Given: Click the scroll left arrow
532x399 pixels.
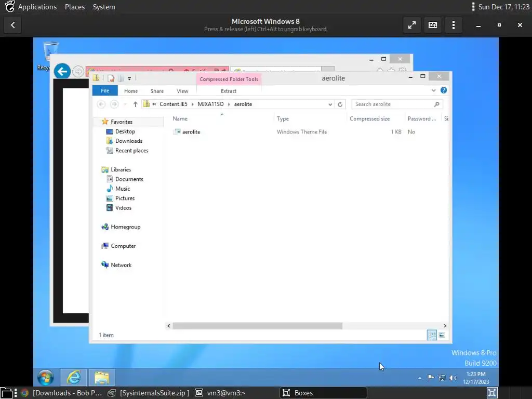Looking at the screenshot, I should [169, 326].
